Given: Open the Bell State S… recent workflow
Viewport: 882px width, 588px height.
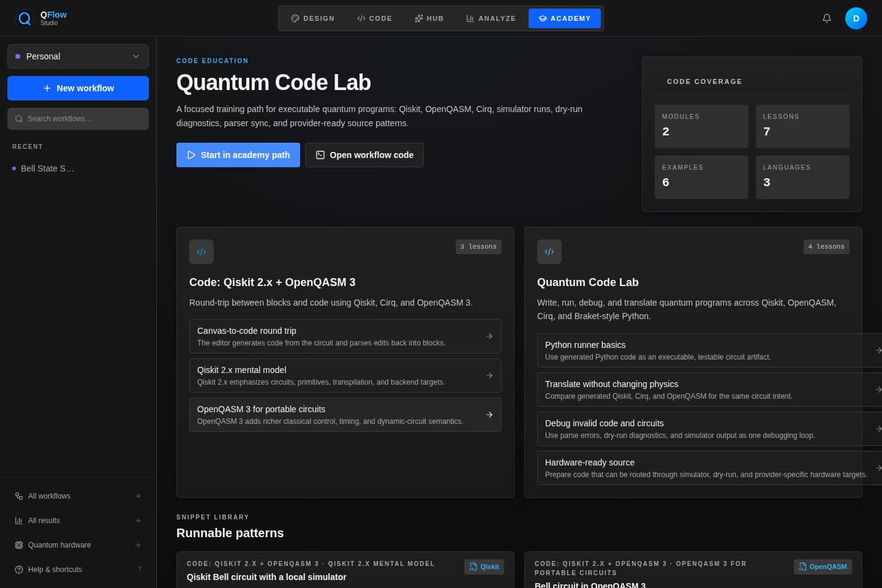Looking at the screenshot, I should tap(78, 168).
